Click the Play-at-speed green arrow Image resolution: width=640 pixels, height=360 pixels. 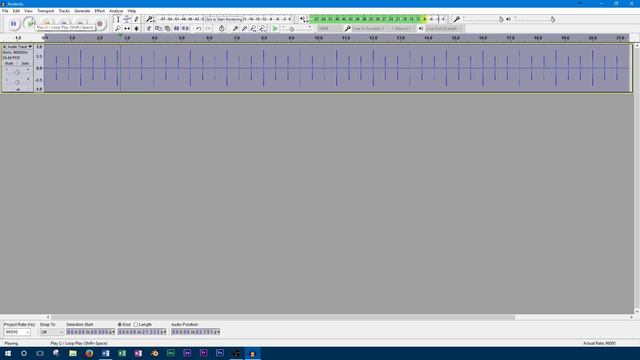click(x=275, y=29)
